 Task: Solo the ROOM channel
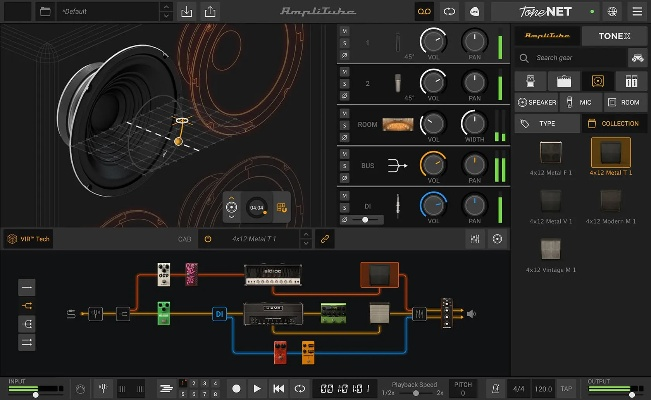345,123
